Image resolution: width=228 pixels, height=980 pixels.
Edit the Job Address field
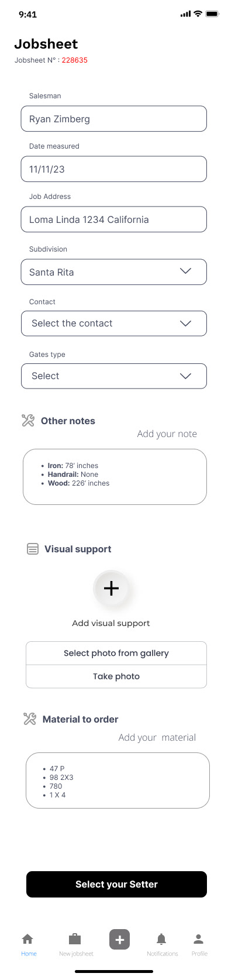click(114, 219)
